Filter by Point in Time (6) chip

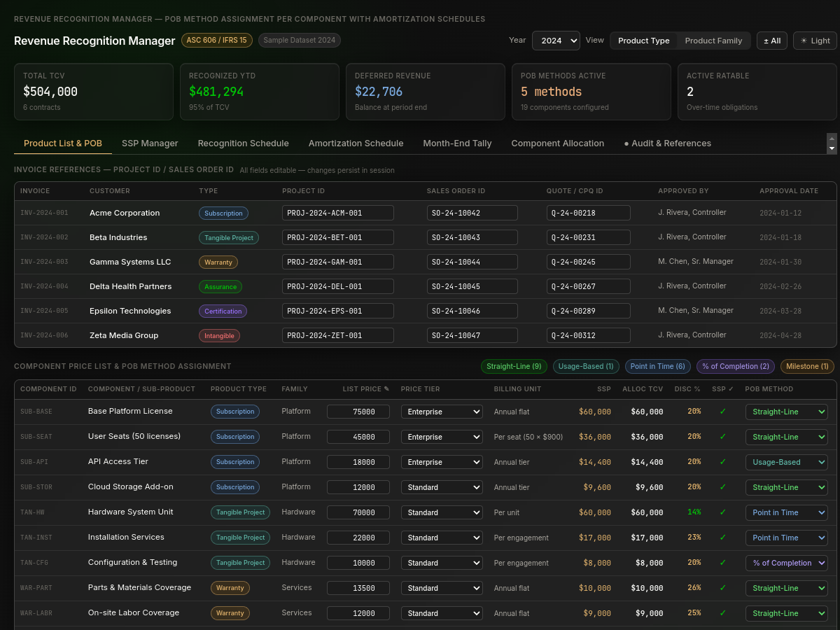[x=657, y=366]
